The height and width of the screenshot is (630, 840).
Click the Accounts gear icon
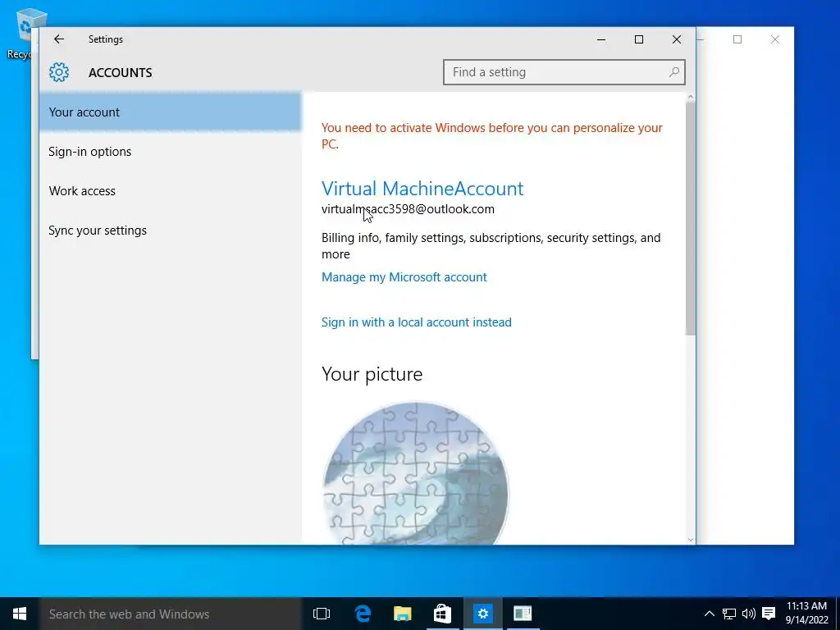59,72
